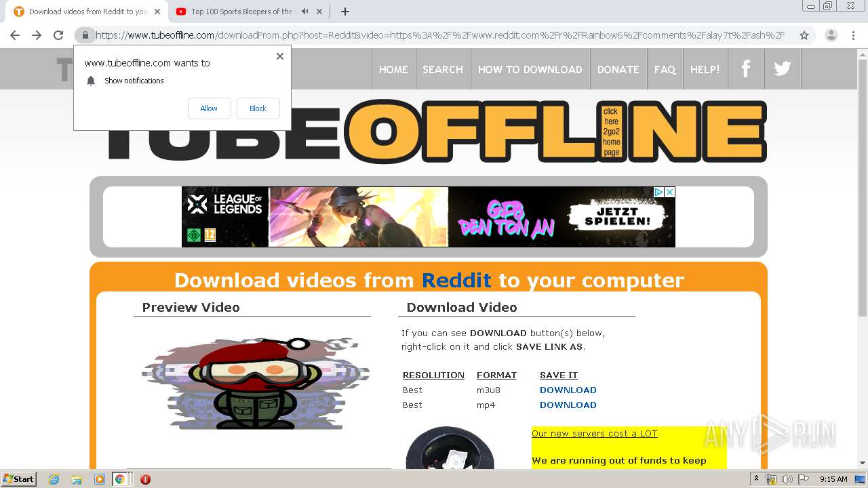Close the League of Legends ad
Screen dimensions: 868x488
669,192
